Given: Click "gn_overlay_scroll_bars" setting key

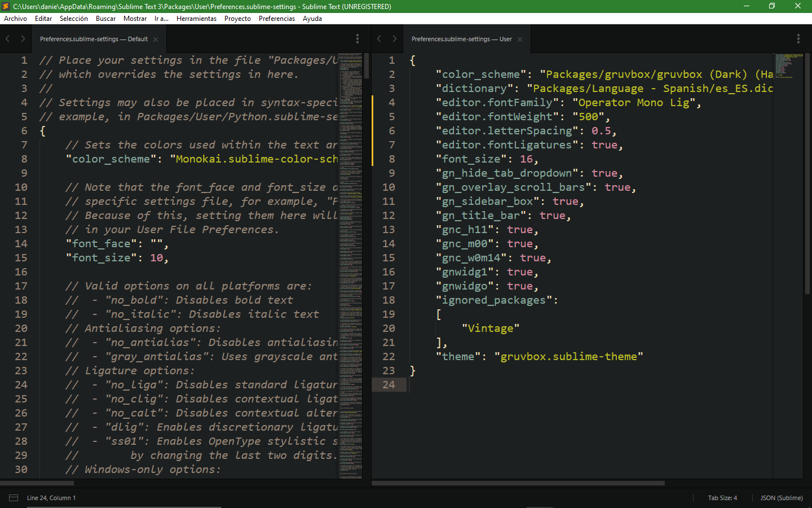Looking at the screenshot, I should (x=513, y=187).
